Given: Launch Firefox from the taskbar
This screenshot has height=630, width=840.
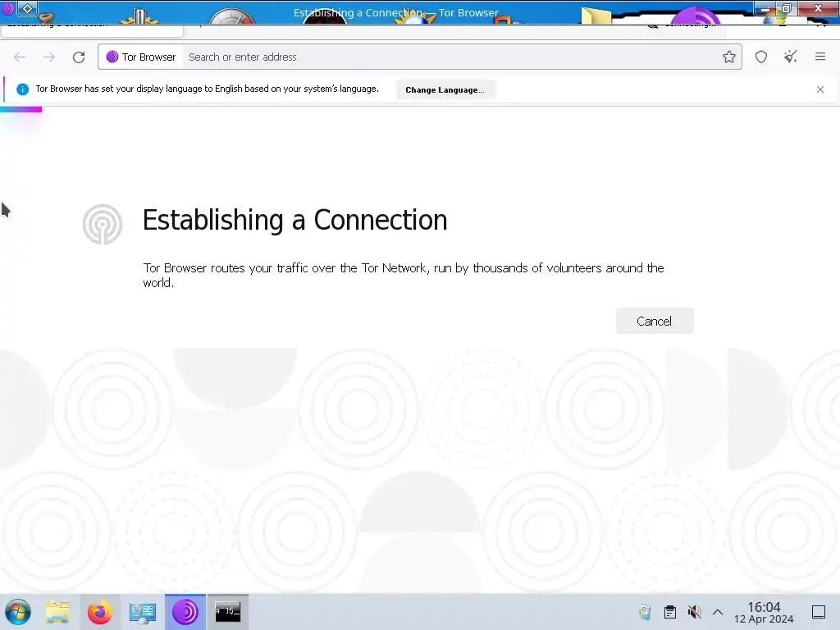Looking at the screenshot, I should [x=99, y=612].
